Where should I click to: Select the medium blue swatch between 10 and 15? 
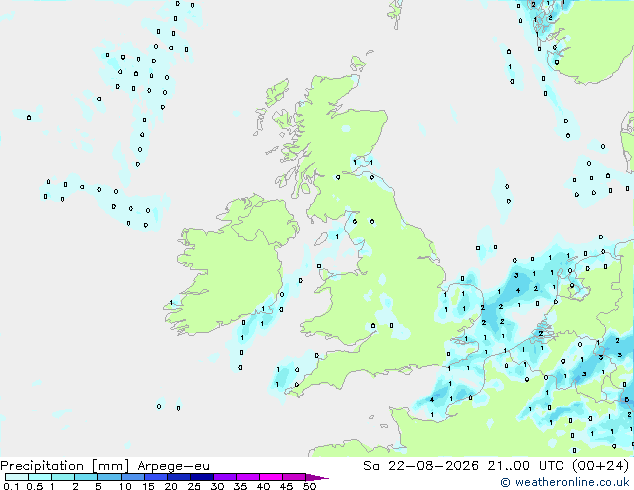[x=133, y=477]
